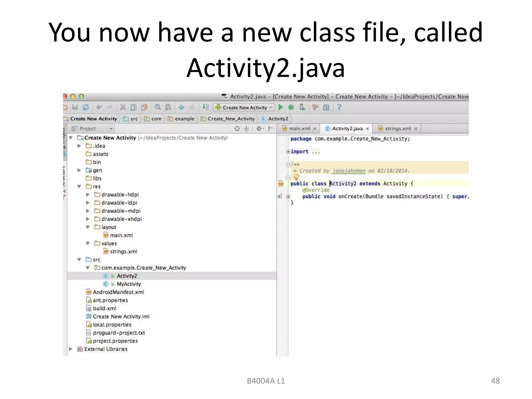Open the Create New Activity run configuration dropdown
The image size is (532, 399).
243,107
